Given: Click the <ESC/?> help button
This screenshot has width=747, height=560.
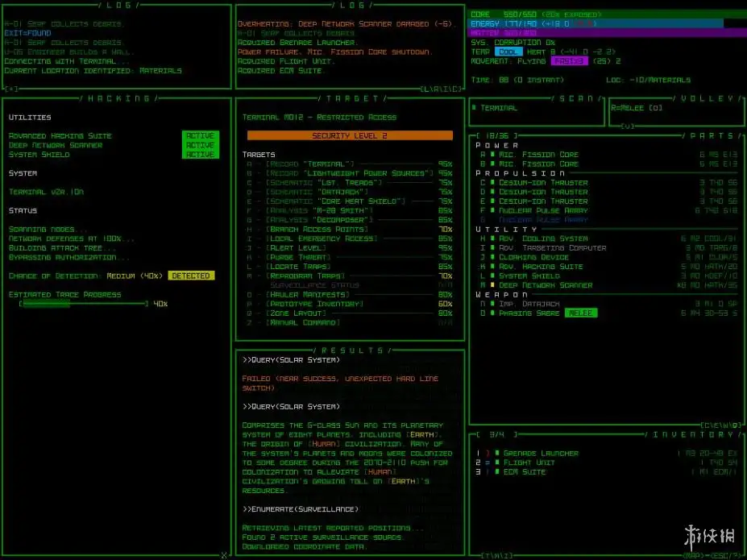Looking at the screenshot, I should (x=726, y=556).
